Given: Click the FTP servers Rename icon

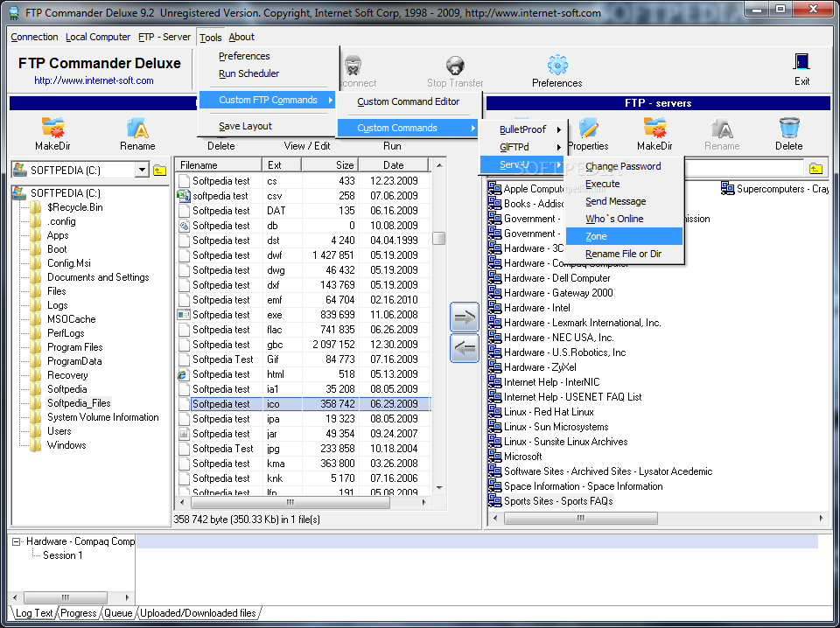Looking at the screenshot, I should pyautogui.click(x=722, y=128).
